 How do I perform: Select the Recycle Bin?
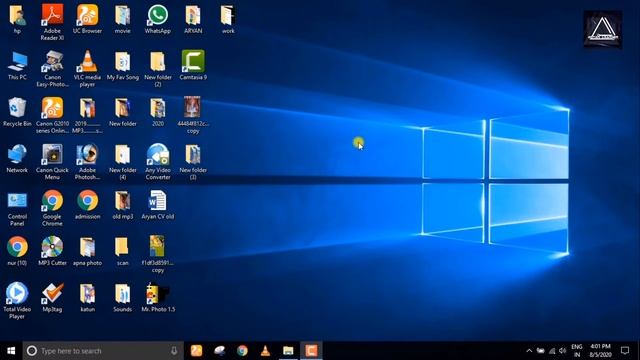coord(17,112)
